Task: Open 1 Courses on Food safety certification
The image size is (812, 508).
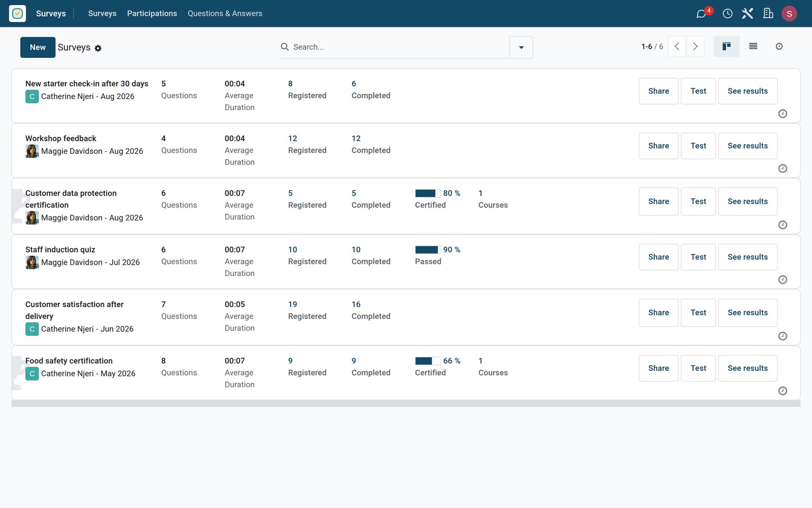Action: (493, 367)
